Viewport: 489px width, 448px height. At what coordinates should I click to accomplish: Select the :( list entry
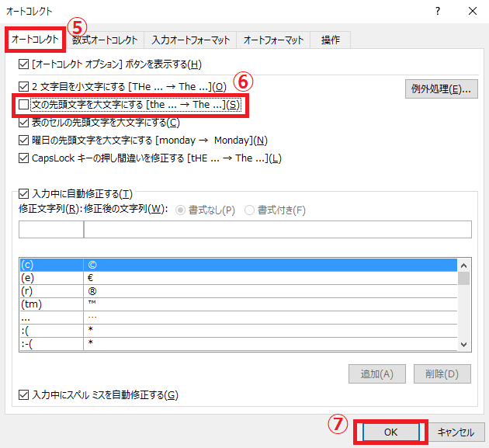[238, 331]
